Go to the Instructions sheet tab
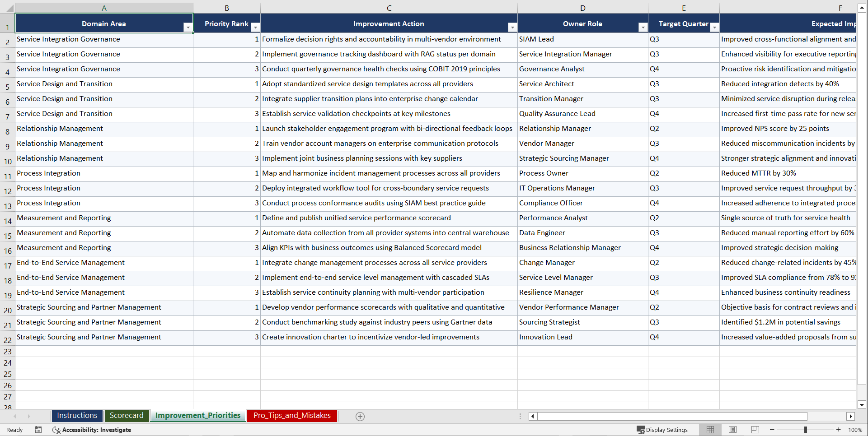The height and width of the screenshot is (436, 868). pos(77,415)
